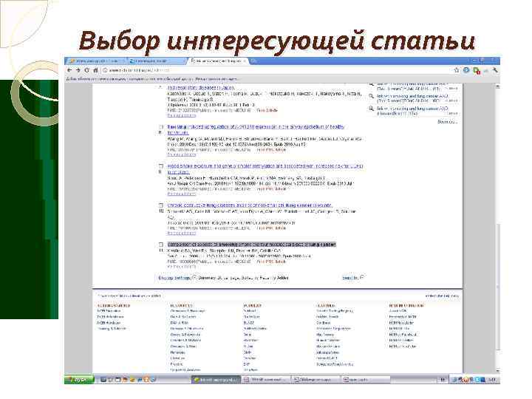Screen dimensions: 532x399
Task: Click magnifier icon of second recent search
Action: (372, 96)
